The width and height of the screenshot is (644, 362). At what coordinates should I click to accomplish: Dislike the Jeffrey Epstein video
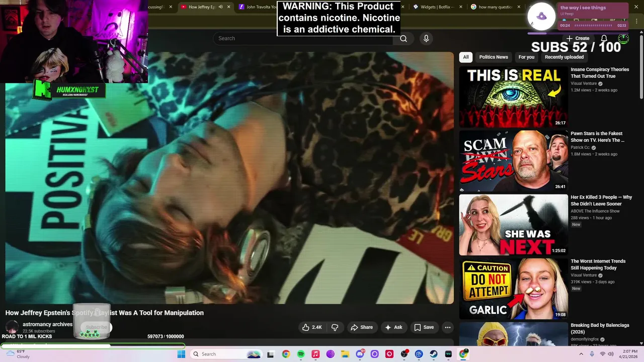click(x=335, y=327)
